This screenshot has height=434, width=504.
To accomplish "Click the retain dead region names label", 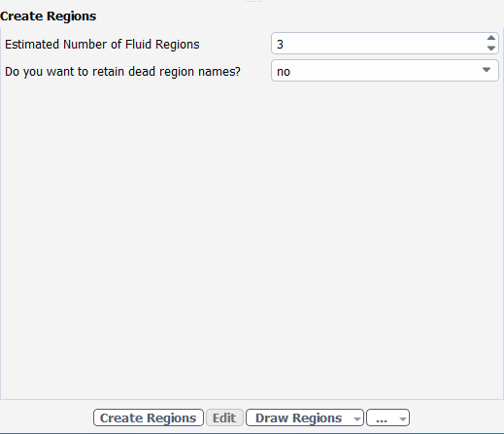I will [x=122, y=72].
